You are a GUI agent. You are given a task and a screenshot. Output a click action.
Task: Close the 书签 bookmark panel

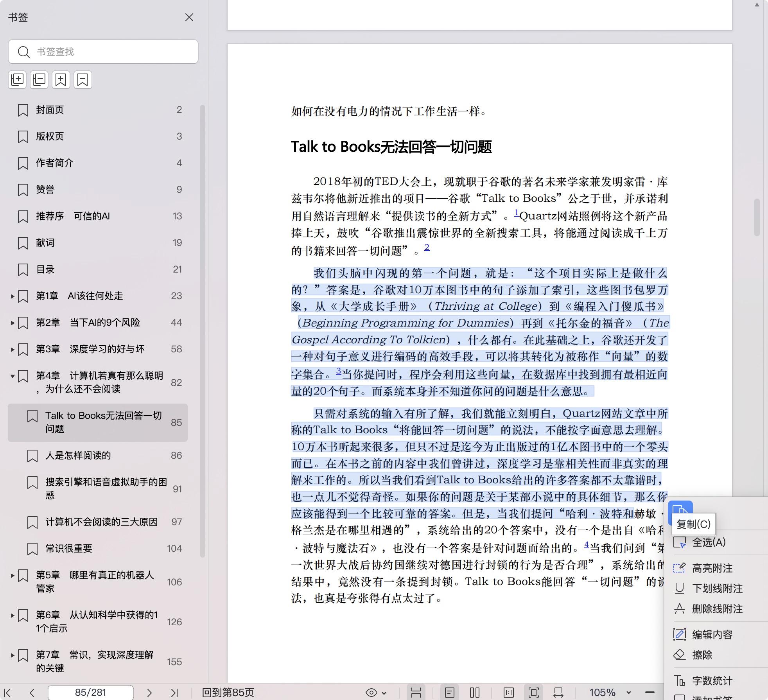pos(189,17)
